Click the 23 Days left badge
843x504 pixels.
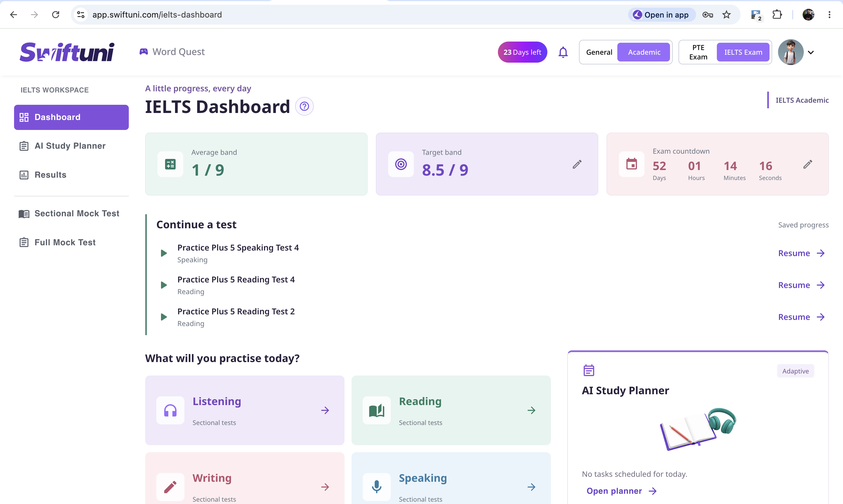click(522, 52)
